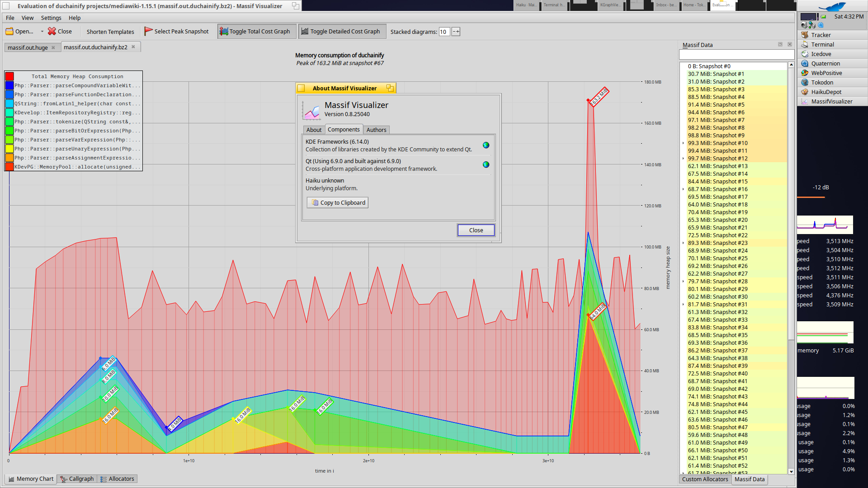Click the Open file toolbar icon

pos(9,32)
